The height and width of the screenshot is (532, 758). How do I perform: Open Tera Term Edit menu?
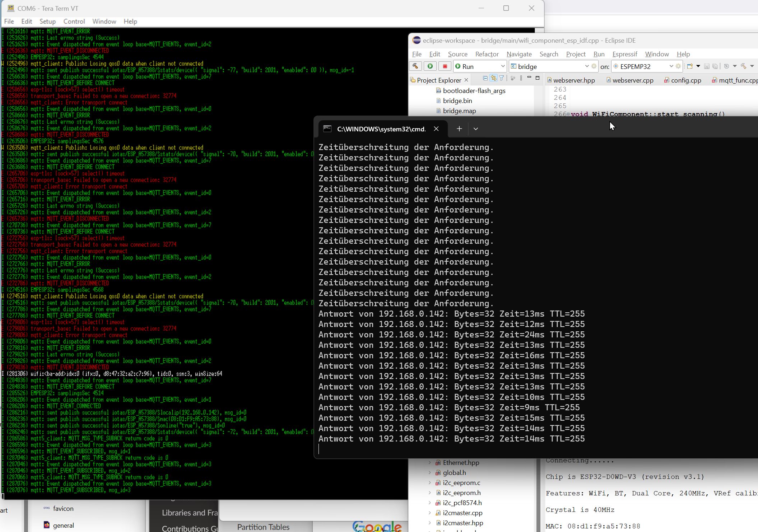tap(27, 22)
